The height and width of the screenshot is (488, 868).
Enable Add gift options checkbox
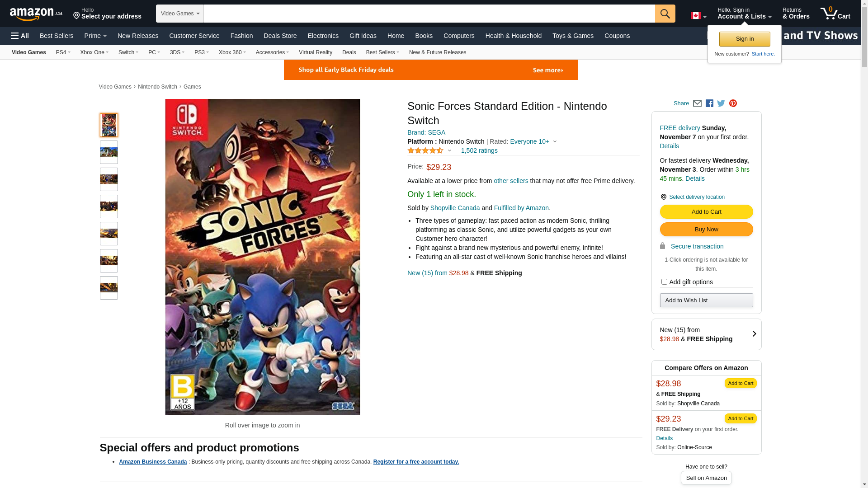[664, 282]
